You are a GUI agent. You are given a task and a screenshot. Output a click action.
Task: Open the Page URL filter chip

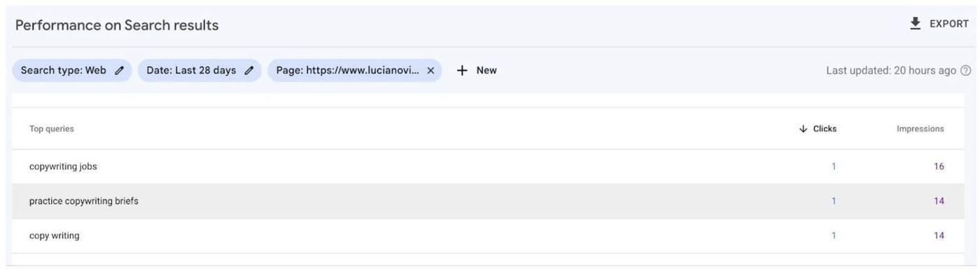pyautogui.click(x=354, y=70)
